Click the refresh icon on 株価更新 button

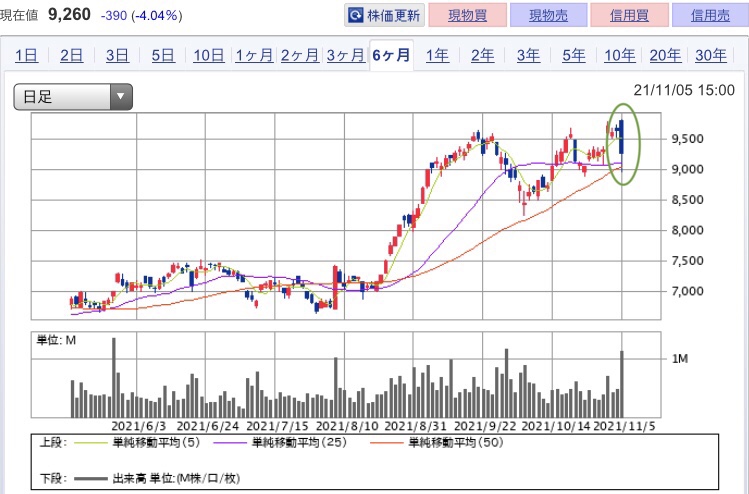(355, 15)
